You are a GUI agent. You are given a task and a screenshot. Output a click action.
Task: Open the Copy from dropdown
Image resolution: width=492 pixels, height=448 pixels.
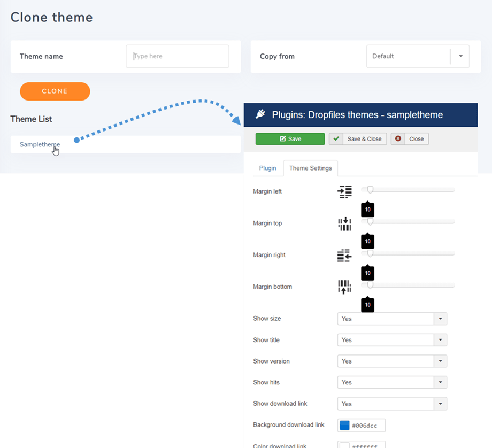coord(460,56)
